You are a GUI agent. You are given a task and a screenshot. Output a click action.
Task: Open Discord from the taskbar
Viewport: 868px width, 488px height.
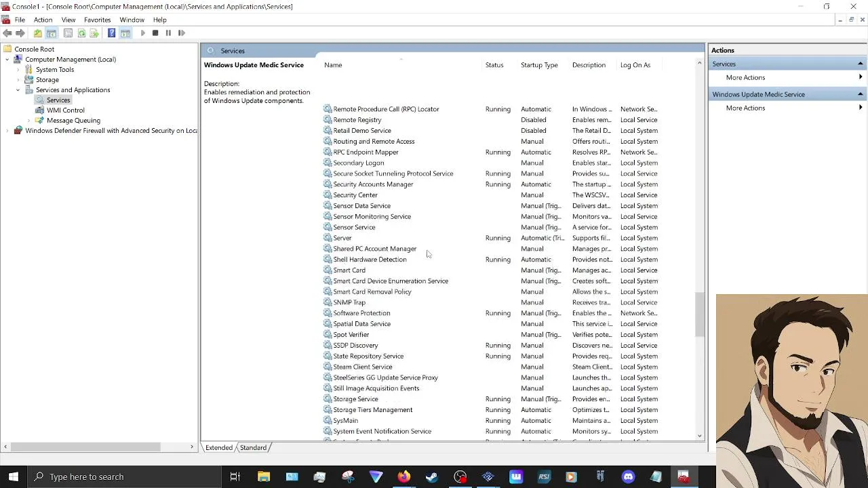pos(628,476)
